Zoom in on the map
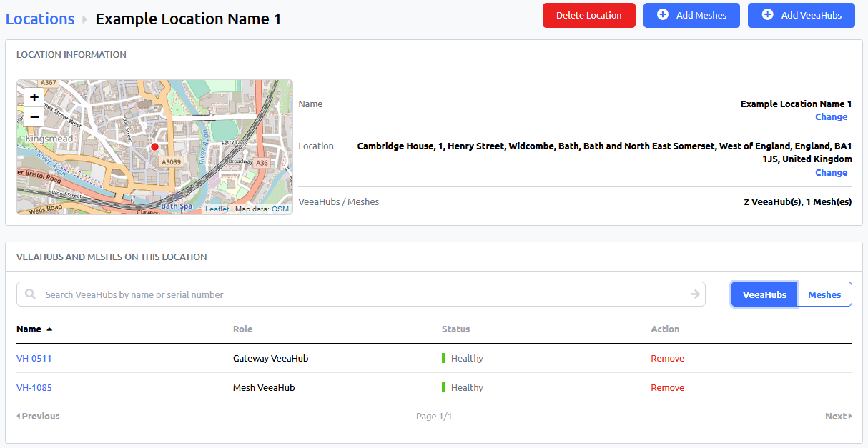 click(34, 97)
